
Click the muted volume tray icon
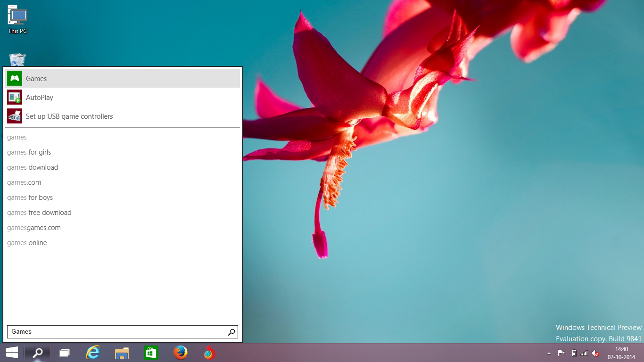click(x=595, y=353)
